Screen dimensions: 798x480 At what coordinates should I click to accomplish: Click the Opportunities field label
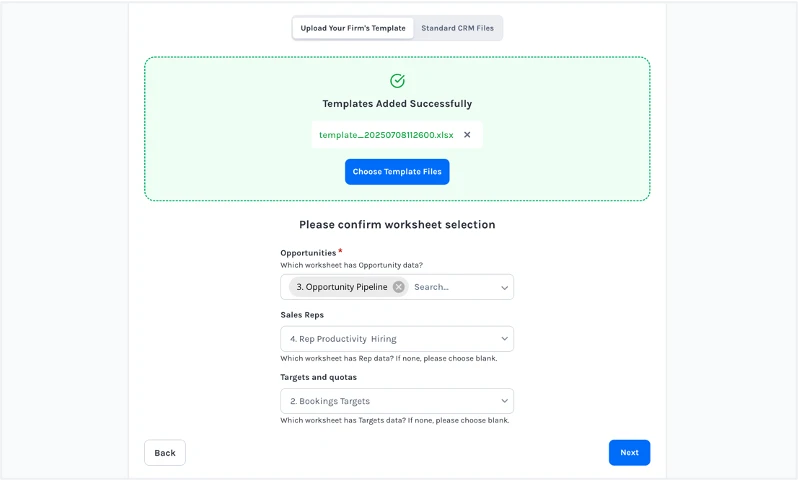coord(308,253)
